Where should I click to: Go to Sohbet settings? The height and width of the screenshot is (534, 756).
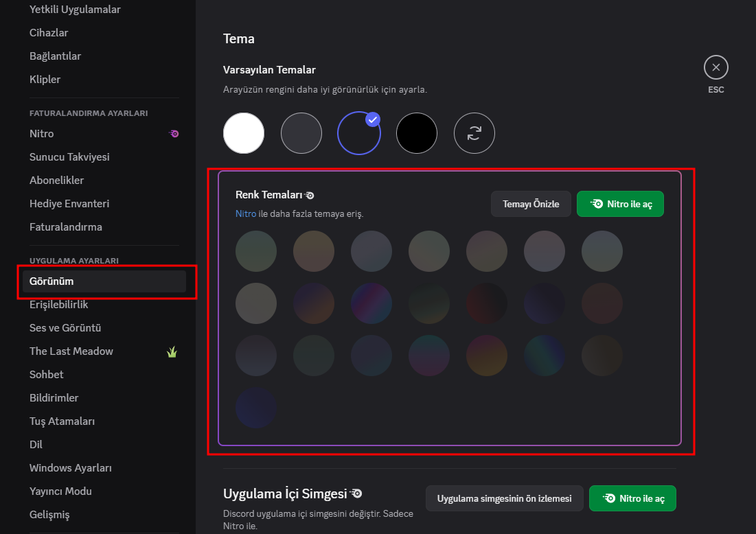[46, 375]
